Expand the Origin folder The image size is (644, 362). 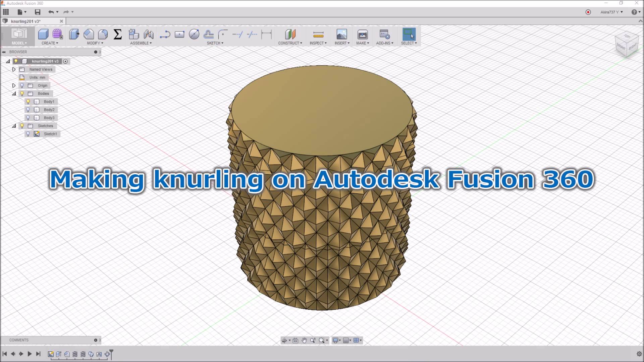pyautogui.click(x=14, y=85)
